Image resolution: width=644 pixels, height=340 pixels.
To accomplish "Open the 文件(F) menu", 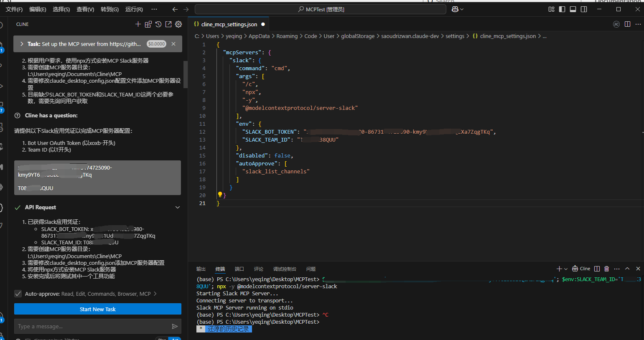I will click(x=14, y=9).
